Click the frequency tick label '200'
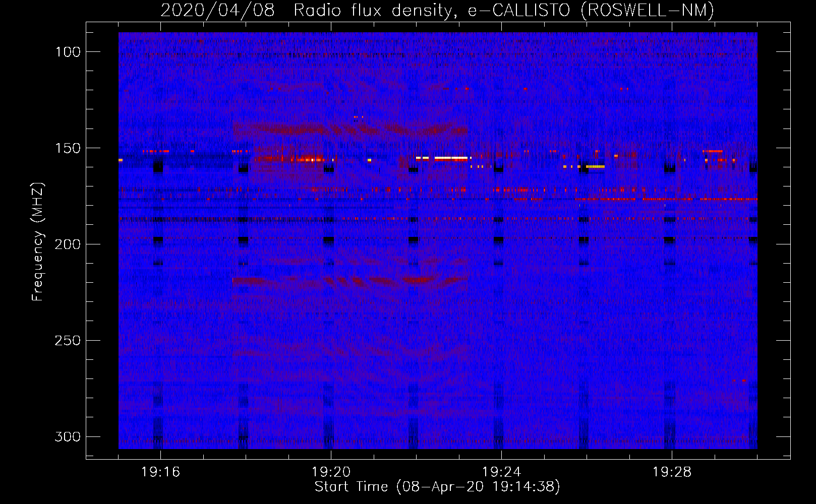 pyautogui.click(x=68, y=244)
